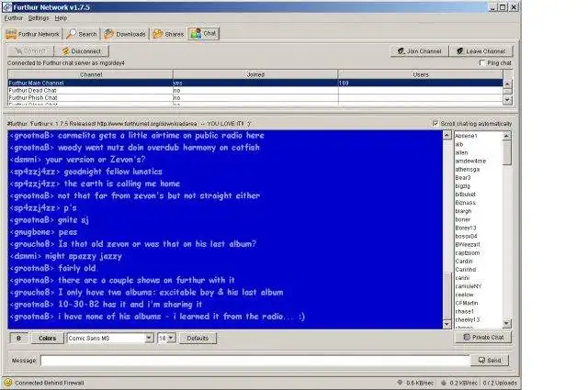Viewport: 588px width, 390px height.
Task: Select user carlisleNY in user list
Action: click(469, 286)
